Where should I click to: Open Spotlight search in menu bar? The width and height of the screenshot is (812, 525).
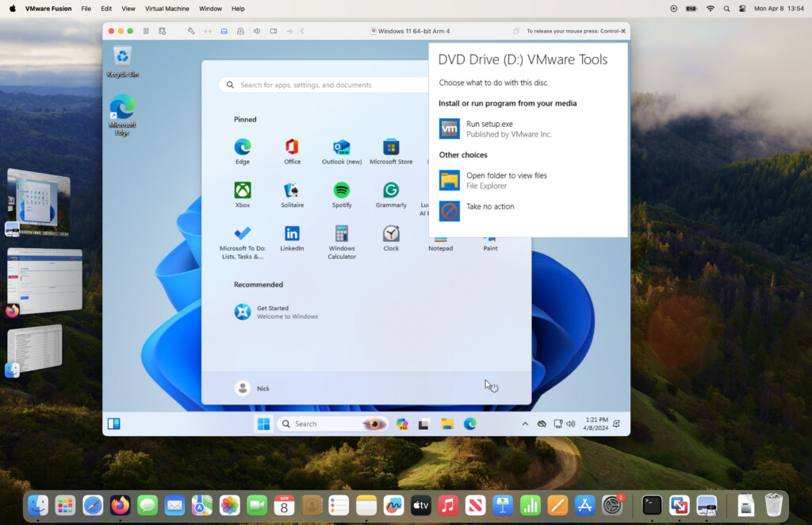click(x=726, y=9)
